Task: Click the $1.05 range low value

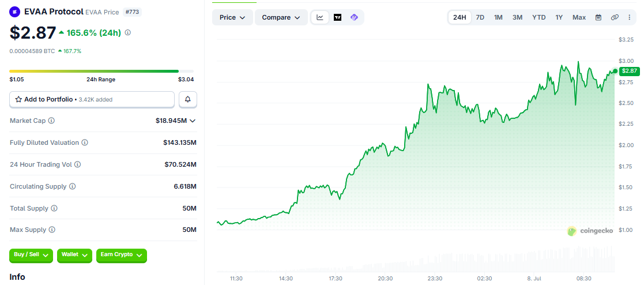Action: tap(16, 80)
